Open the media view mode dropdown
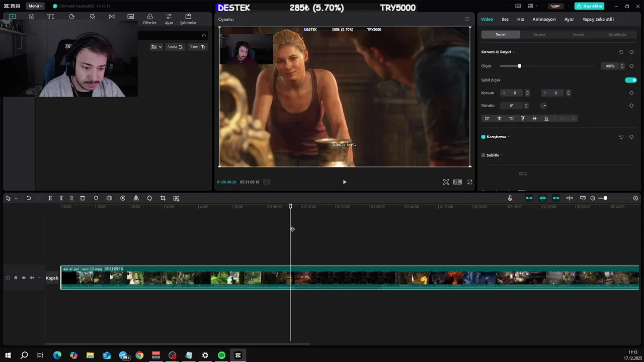 click(x=156, y=47)
